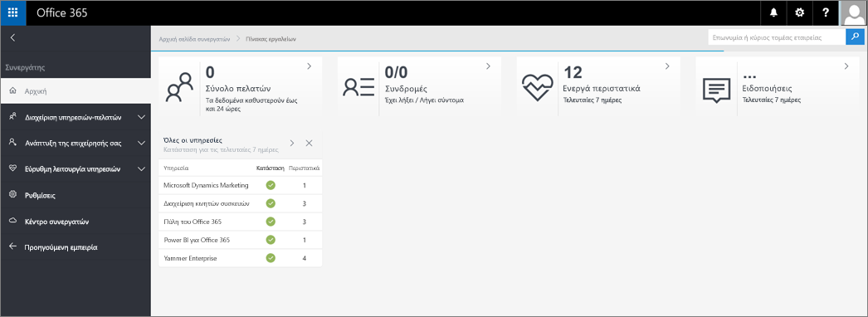Screen dimensions: 868x317
Task: Select the Power BI για Office 365 row
Action: pos(241,240)
